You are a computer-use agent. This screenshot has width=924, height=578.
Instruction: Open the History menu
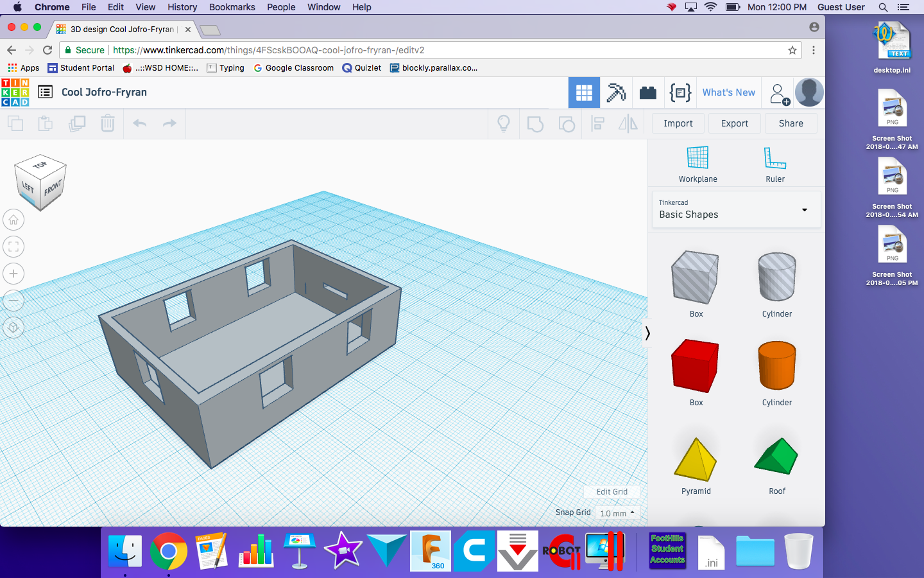point(182,7)
